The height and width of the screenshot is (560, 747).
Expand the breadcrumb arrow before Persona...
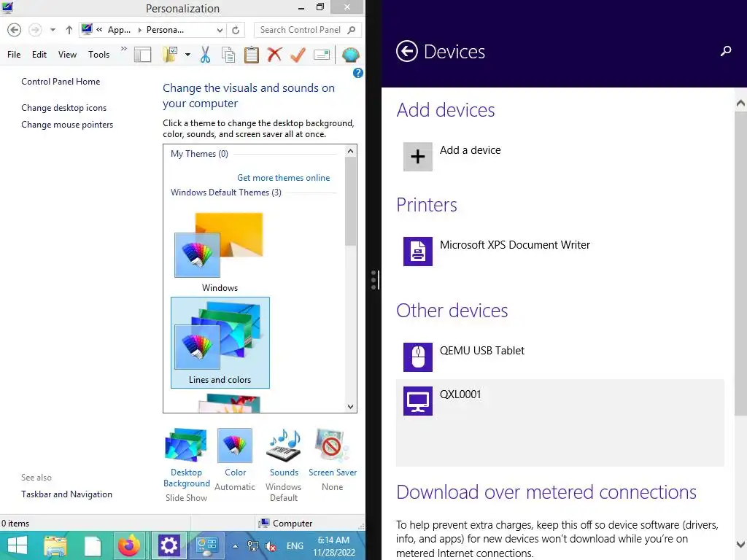point(139,30)
